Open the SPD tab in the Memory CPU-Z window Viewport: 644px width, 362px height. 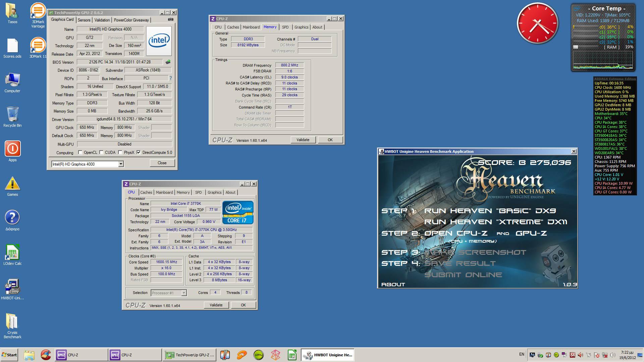point(285,27)
